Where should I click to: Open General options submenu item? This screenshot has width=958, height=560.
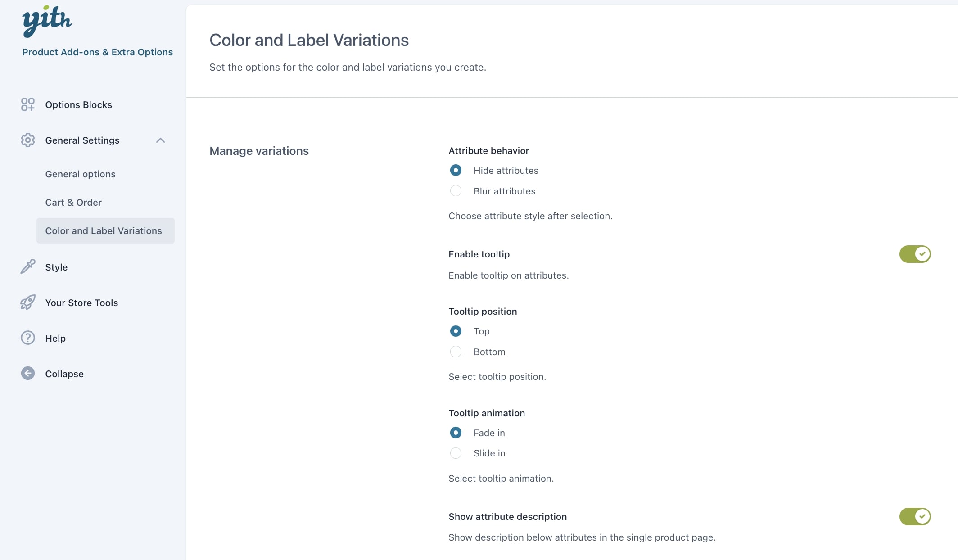(80, 174)
